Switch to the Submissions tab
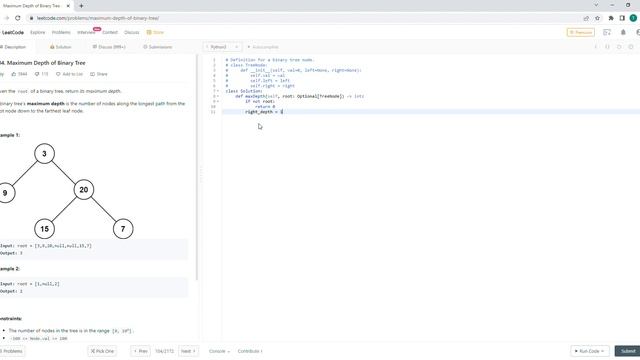The width and height of the screenshot is (640, 360). point(158,47)
